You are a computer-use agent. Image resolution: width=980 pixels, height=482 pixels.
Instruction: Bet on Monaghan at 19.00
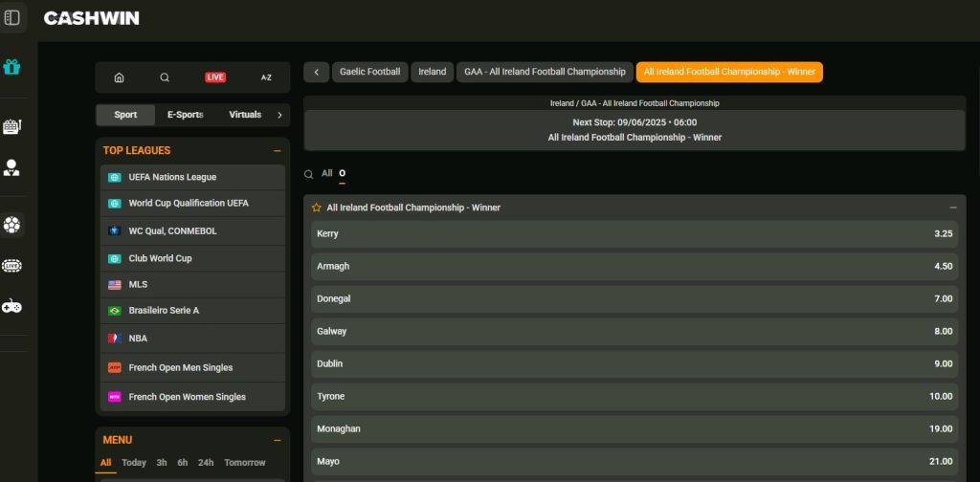coord(635,429)
